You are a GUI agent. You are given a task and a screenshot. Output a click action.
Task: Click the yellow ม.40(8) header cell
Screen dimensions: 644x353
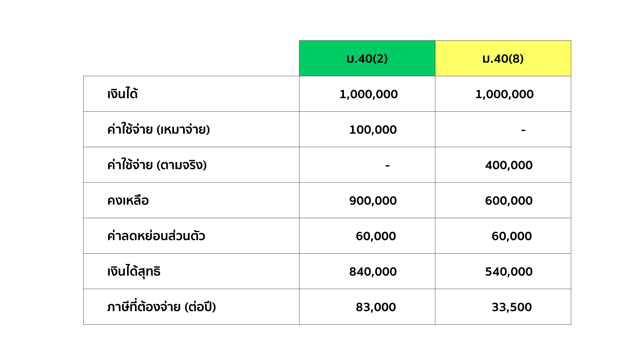click(503, 59)
